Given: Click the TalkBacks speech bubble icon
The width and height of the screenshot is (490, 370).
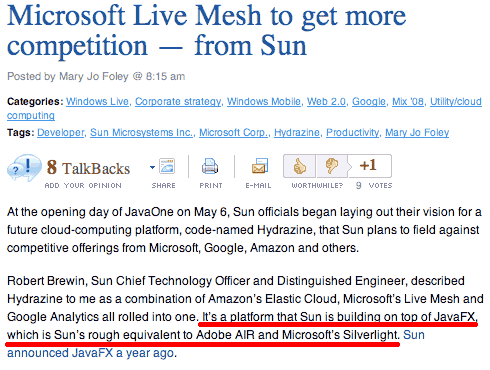Looking at the screenshot, I should (24, 167).
